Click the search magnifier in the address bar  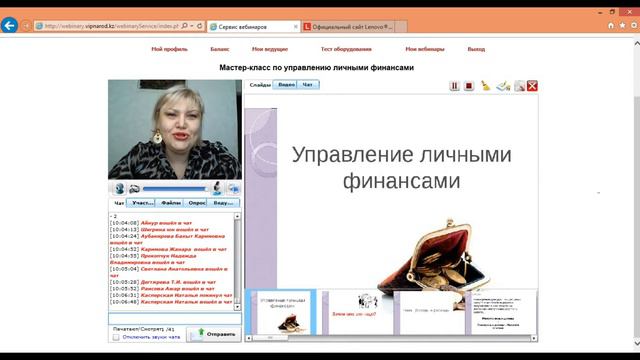[184, 26]
